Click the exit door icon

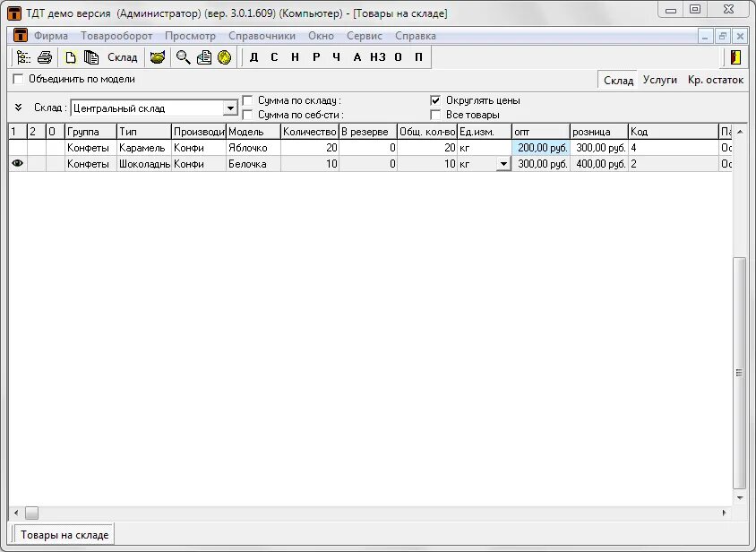735,57
